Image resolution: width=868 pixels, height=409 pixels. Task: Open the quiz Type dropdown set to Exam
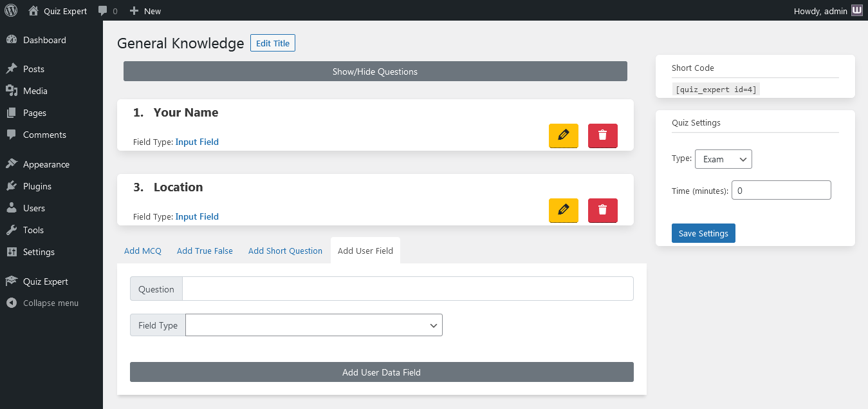(723, 159)
